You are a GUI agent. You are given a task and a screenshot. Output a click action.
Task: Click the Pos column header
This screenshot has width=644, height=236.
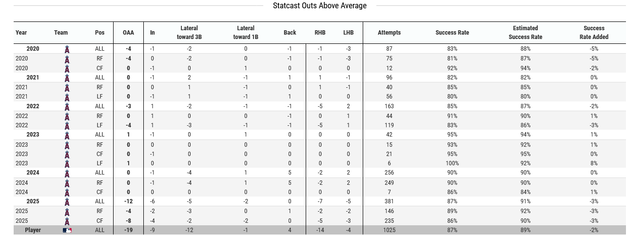pos(99,33)
